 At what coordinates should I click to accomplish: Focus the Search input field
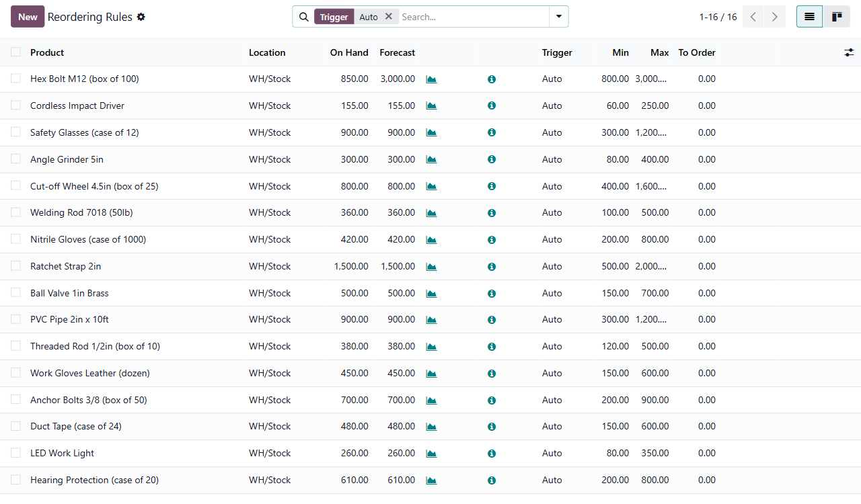coord(474,17)
